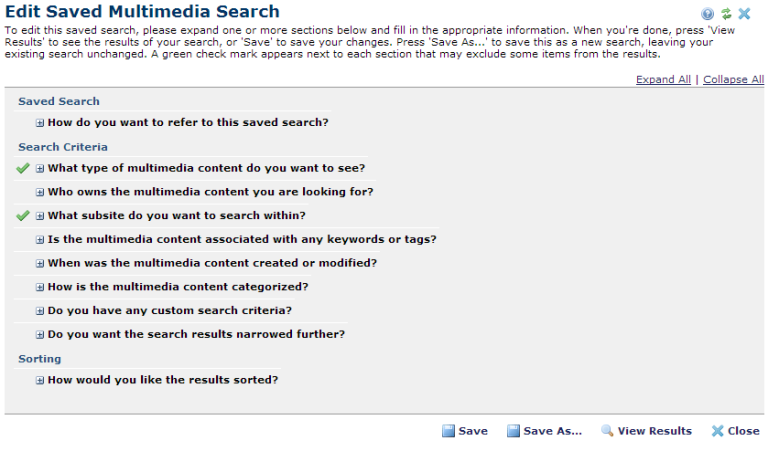Viewport: 768px width, 451px height.
Task: Click the blue X icon in the header
Action: click(744, 14)
